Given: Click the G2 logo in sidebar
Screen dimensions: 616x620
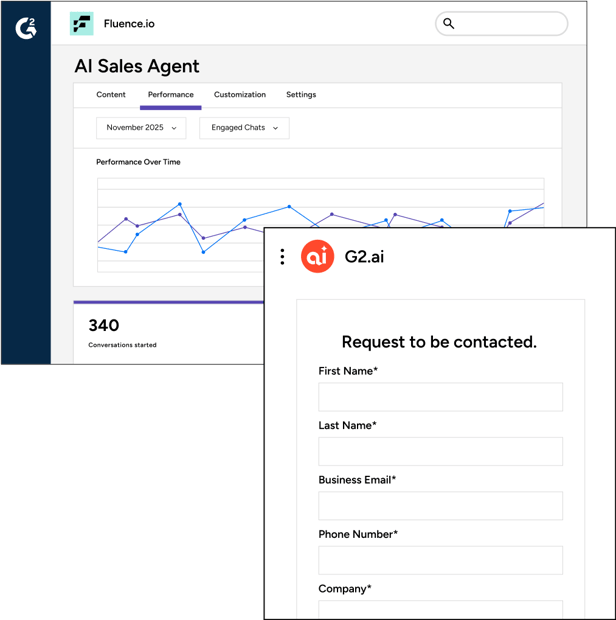Looking at the screenshot, I should point(26,28).
